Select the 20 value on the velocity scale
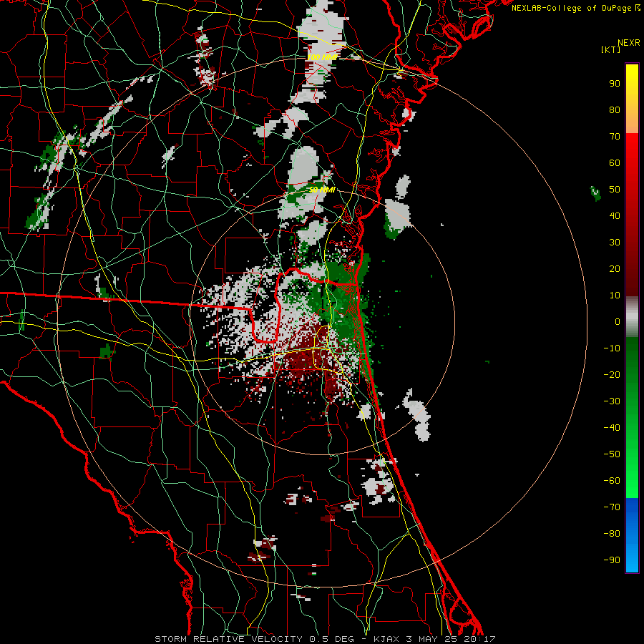The height and width of the screenshot is (644, 644). [615, 269]
